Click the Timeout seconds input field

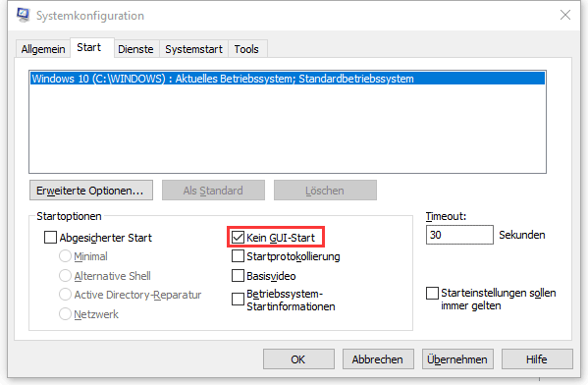459,235
